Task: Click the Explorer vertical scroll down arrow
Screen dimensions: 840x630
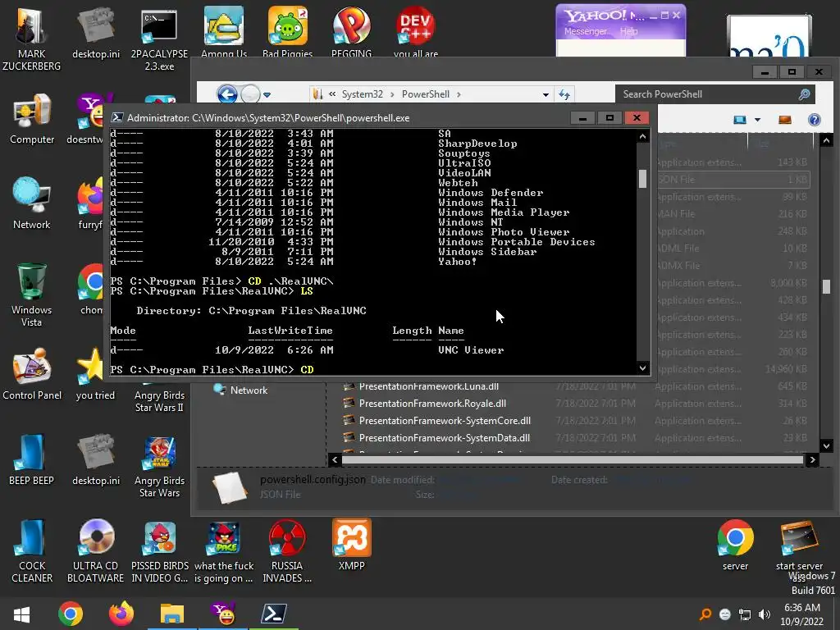Action: 826,445
